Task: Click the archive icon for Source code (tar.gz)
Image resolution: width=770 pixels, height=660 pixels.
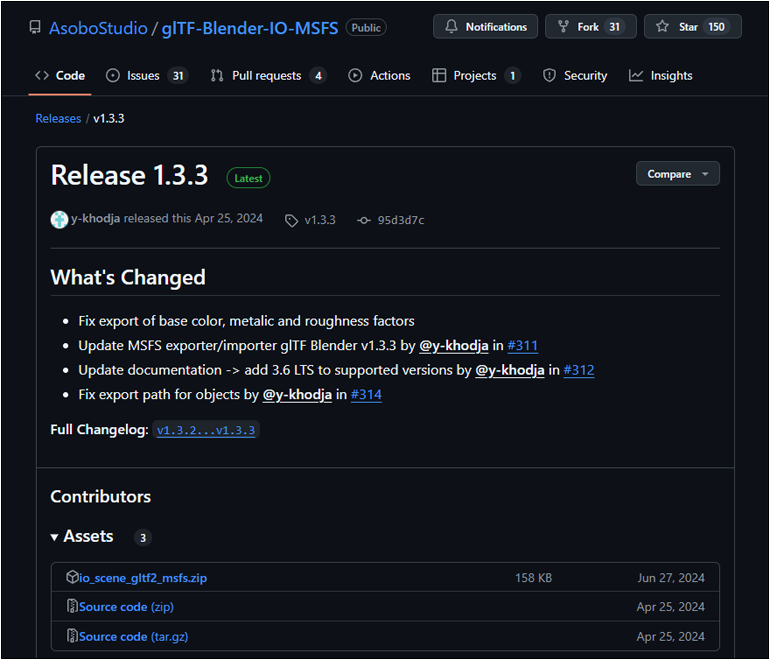Action: (72, 635)
